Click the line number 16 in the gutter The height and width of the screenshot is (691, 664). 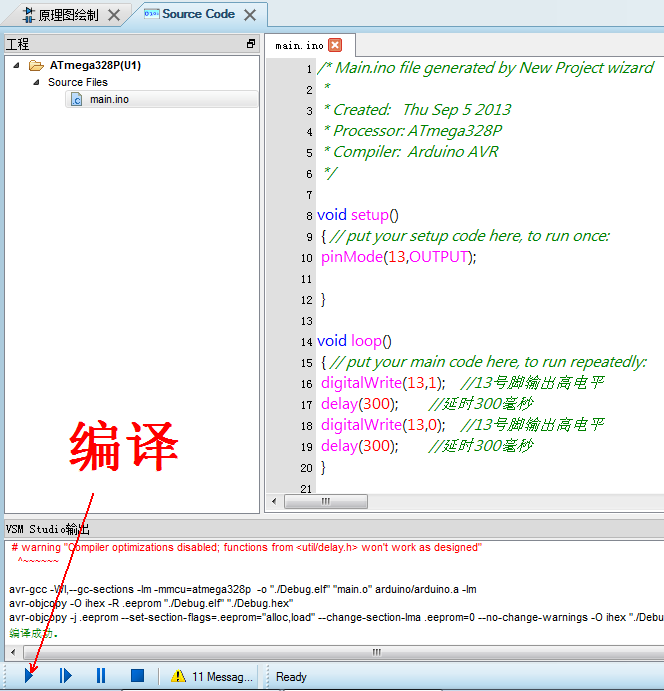307,384
